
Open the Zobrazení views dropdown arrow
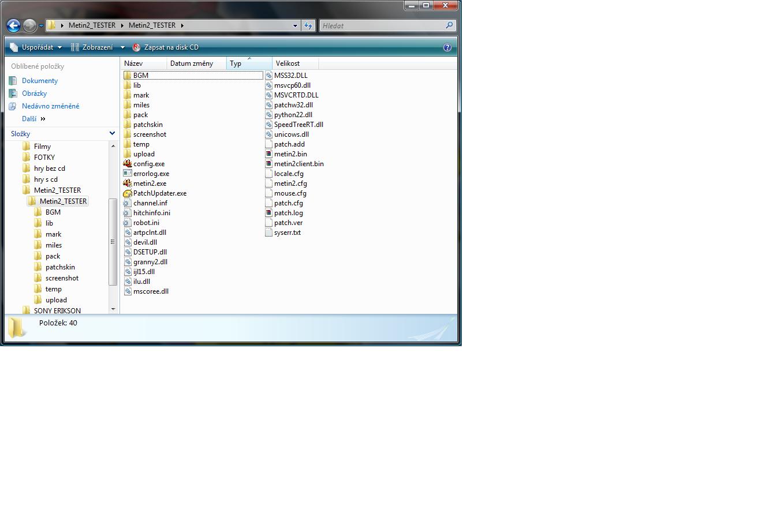pyautogui.click(x=122, y=47)
